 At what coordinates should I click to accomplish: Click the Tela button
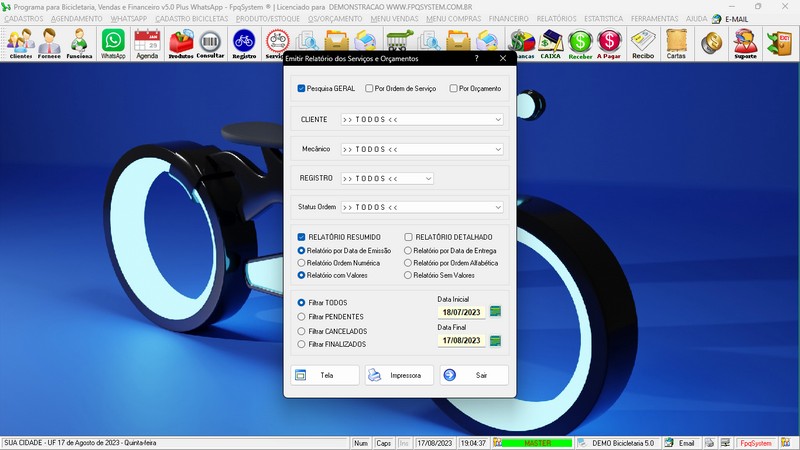tap(325, 375)
